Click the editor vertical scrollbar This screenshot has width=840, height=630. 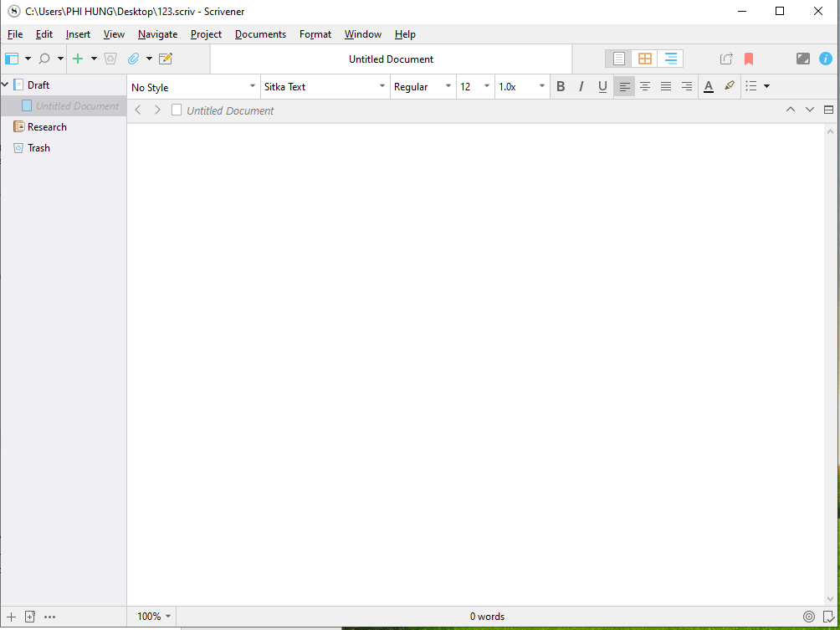[830, 364]
